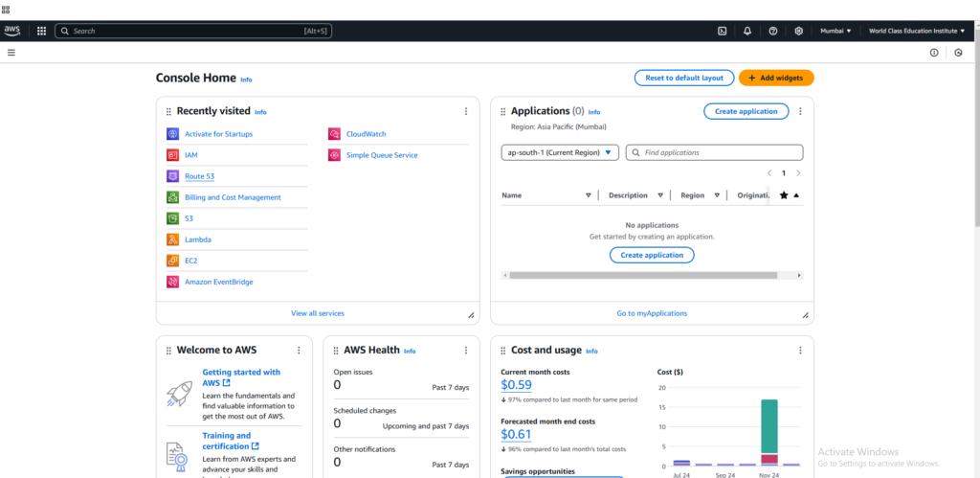Click the Add widgets button
Viewport: 980px width, 478px height.
coord(776,79)
